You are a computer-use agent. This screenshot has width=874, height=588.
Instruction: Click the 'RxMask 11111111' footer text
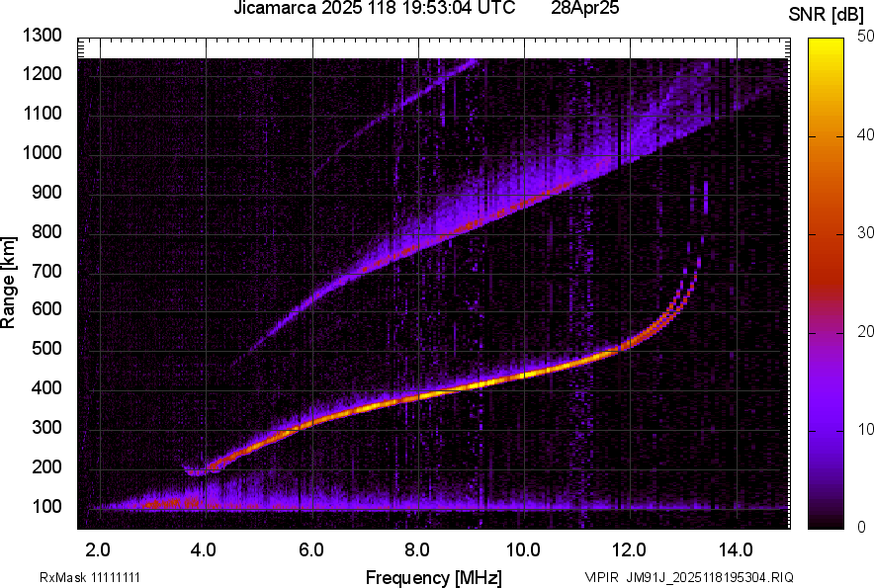pyautogui.click(x=90, y=577)
